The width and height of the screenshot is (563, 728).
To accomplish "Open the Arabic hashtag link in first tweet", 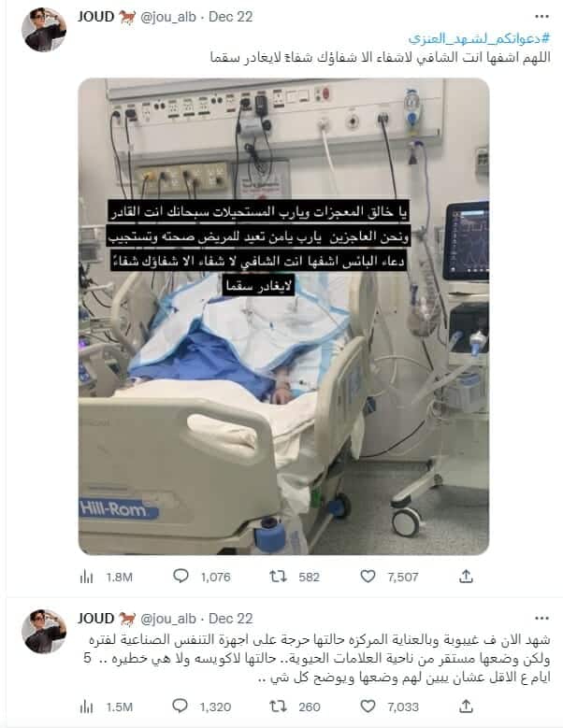I will 480,38.
